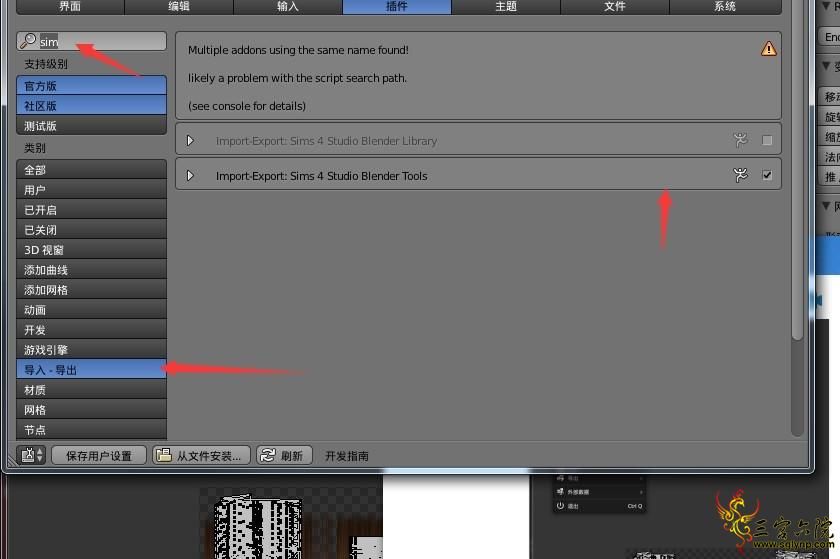
Task: Switch to the 系统 tab
Action: [x=725, y=6]
